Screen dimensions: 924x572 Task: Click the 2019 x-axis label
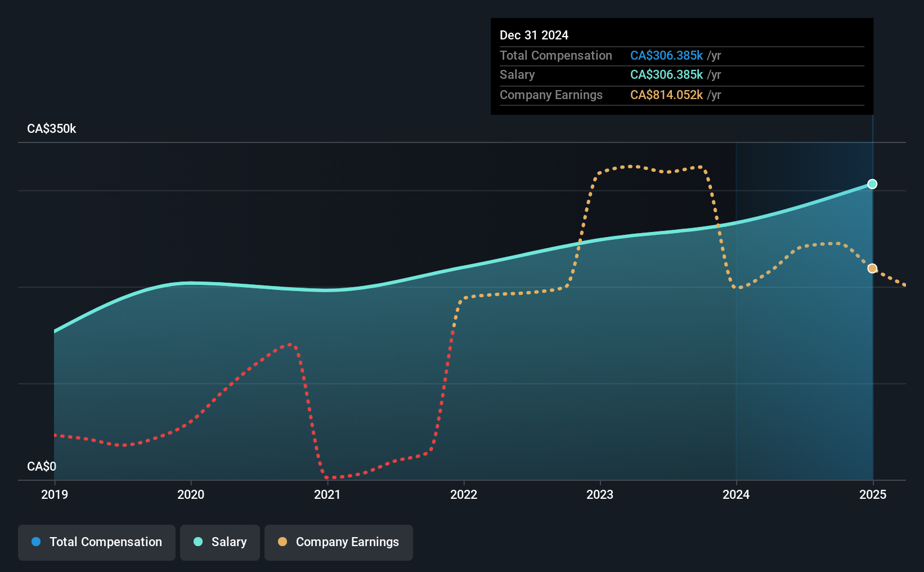(x=55, y=494)
